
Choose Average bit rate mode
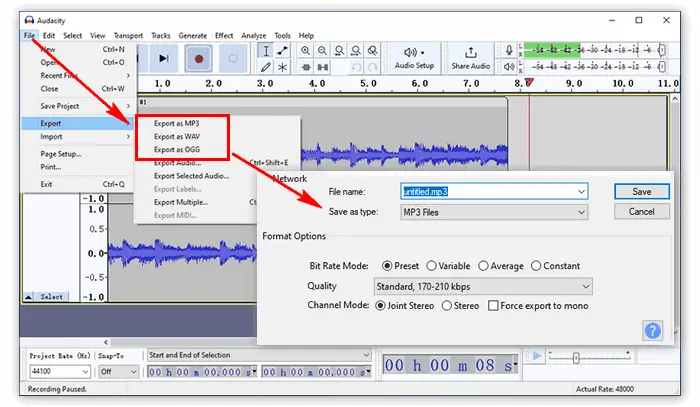tap(483, 266)
